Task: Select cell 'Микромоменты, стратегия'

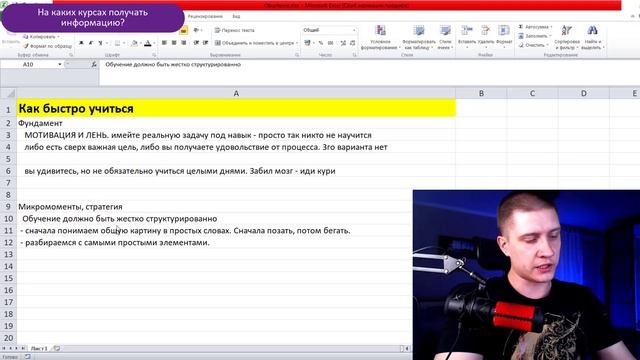Action: pos(215,207)
